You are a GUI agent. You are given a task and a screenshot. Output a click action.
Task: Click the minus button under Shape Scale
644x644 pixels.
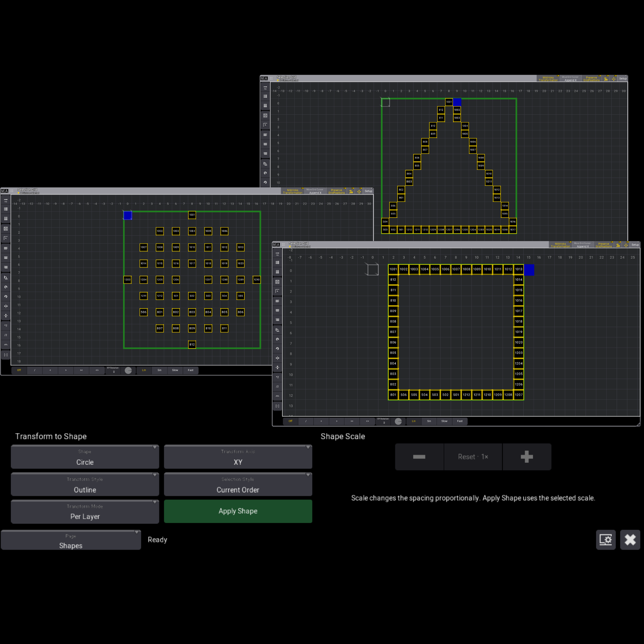[x=419, y=457]
